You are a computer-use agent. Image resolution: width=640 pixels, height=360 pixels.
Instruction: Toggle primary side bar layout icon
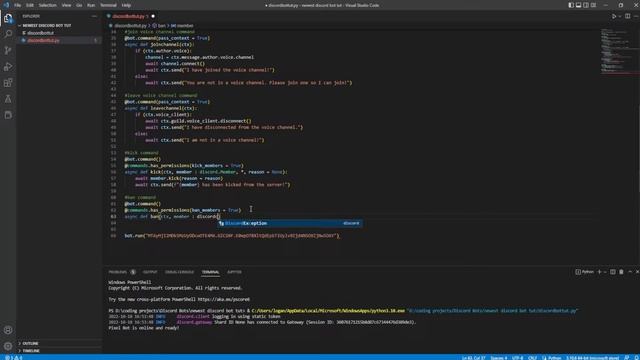pos(571,5)
